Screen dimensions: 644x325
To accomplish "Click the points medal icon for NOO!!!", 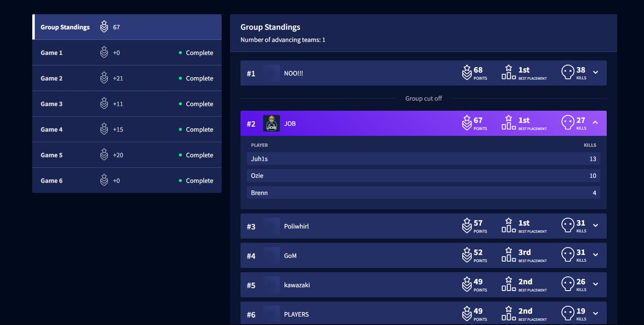I will (467, 73).
